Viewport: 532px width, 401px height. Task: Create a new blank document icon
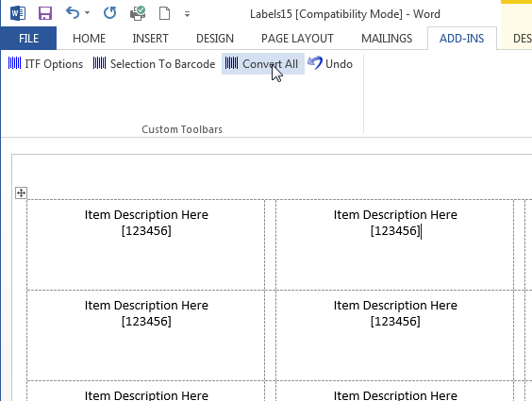[164, 13]
